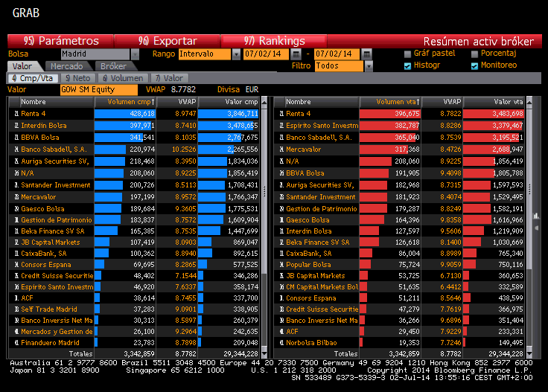Click the small arrow icon below chart icon
This screenshot has width=548, height=392.
537,228
